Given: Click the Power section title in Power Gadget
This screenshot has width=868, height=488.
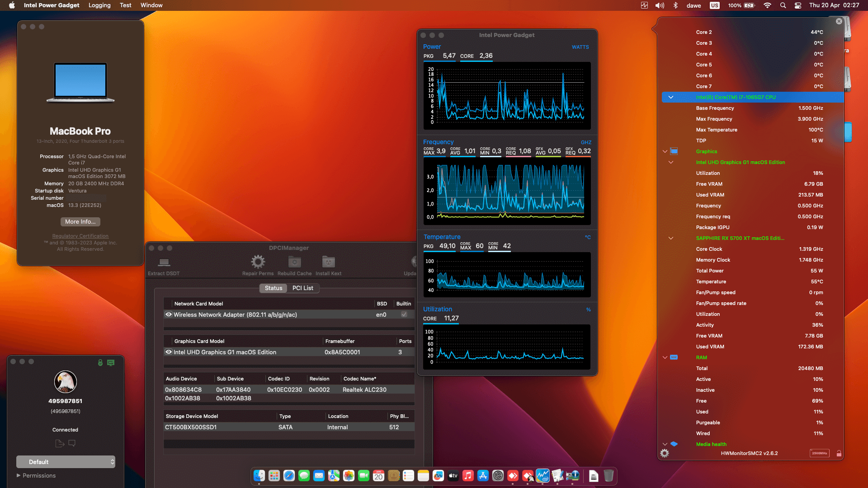Looking at the screenshot, I should (432, 47).
